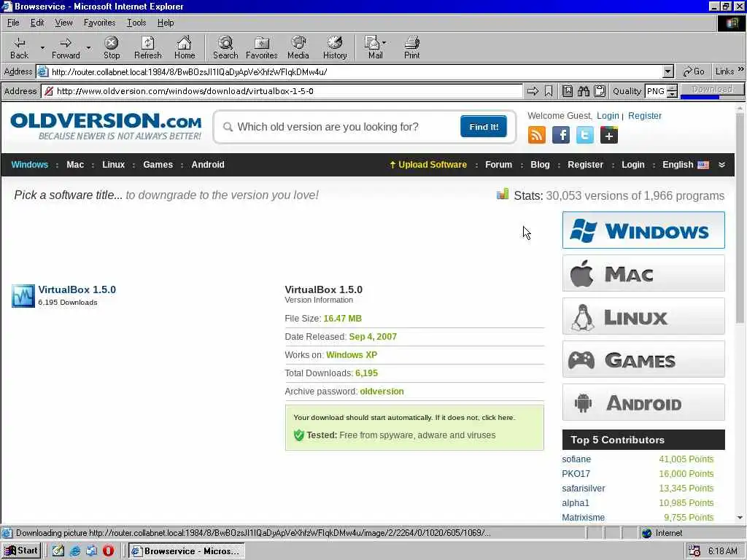This screenshot has height=560, width=747.
Task: Click the notepad quick launch icon
Action: 58,551
